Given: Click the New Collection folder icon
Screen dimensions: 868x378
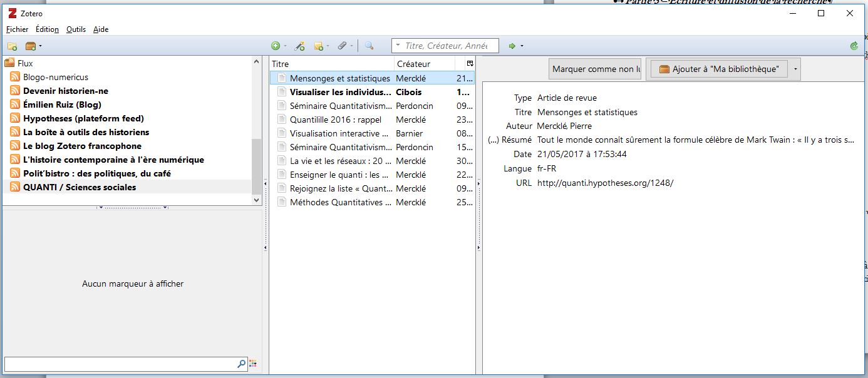Looking at the screenshot, I should [x=12, y=46].
